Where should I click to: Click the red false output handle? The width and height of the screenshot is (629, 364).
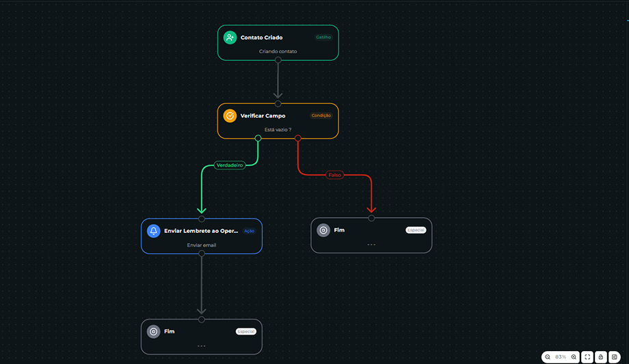coord(297,139)
